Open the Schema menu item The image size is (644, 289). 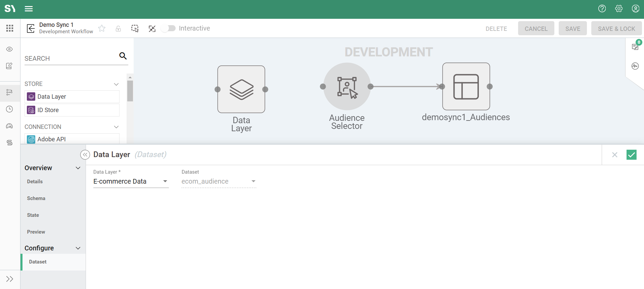pos(36,198)
